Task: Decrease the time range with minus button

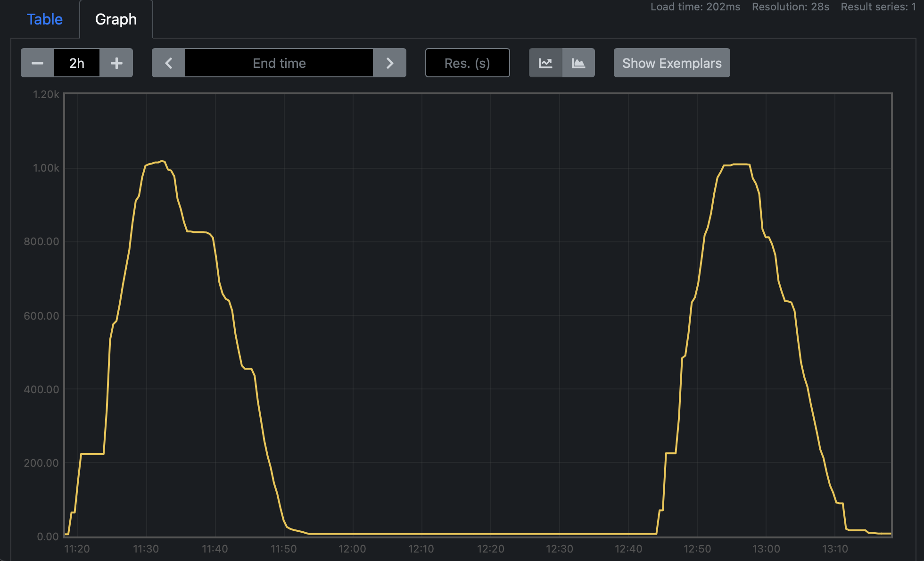Action: pyautogui.click(x=37, y=63)
